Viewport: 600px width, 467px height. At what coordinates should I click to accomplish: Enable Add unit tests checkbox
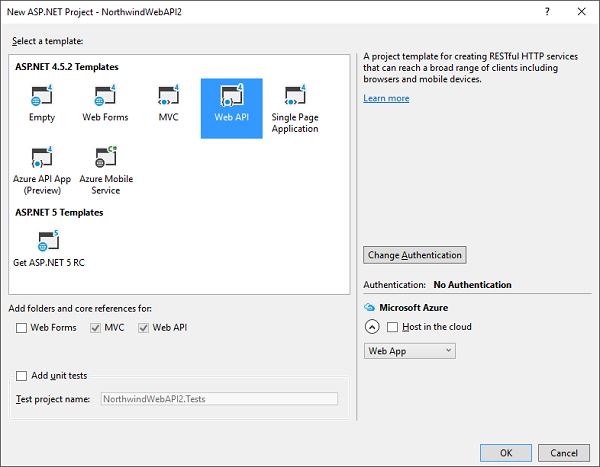pyautogui.click(x=21, y=376)
